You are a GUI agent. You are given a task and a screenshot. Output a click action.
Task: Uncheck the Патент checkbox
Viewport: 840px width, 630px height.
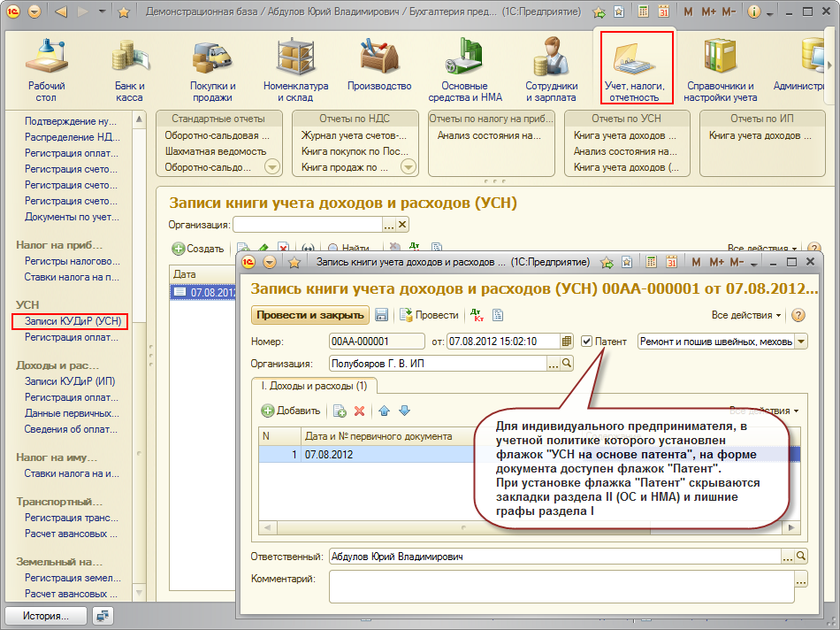click(x=588, y=342)
